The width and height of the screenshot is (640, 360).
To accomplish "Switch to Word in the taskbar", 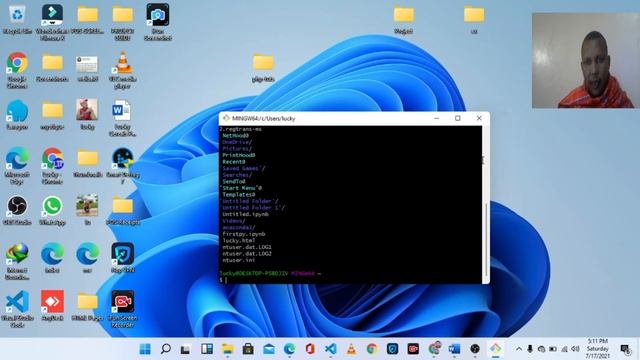I will [x=454, y=349].
